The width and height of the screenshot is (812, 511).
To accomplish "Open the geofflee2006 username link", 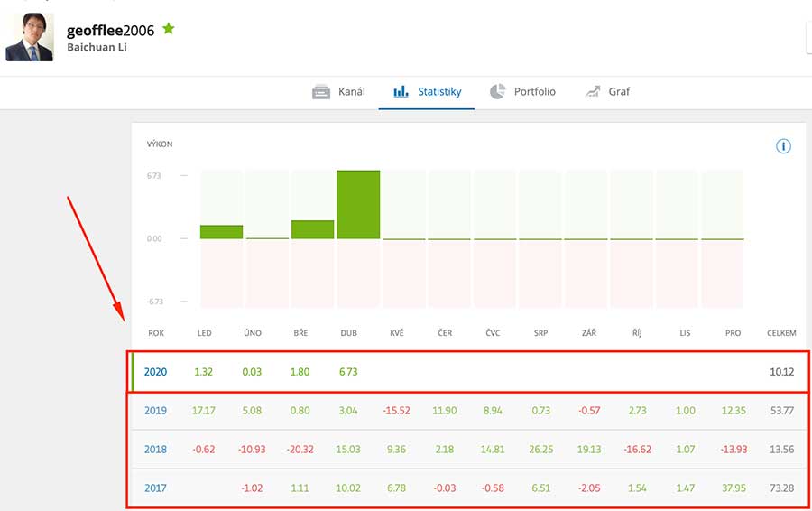I will (110, 30).
